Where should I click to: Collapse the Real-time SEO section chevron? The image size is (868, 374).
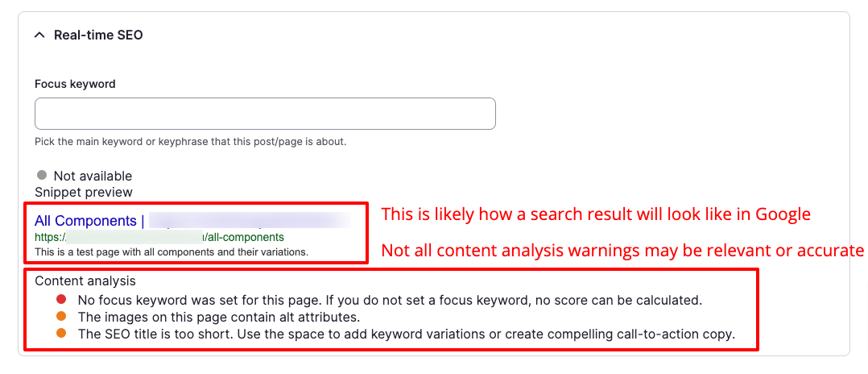click(39, 35)
